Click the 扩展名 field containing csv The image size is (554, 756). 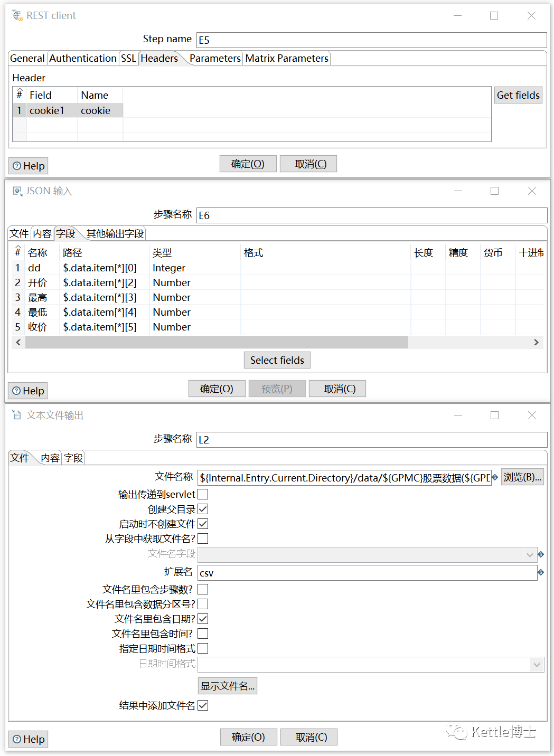tap(368, 573)
